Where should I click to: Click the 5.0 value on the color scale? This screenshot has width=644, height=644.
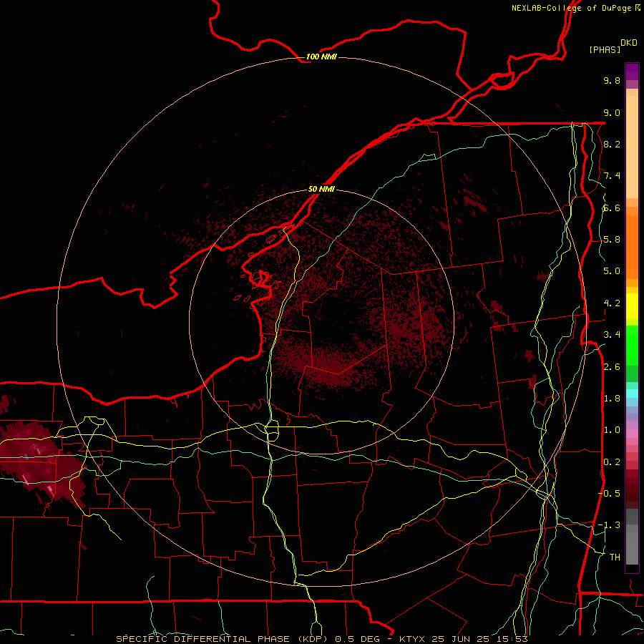pos(612,271)
